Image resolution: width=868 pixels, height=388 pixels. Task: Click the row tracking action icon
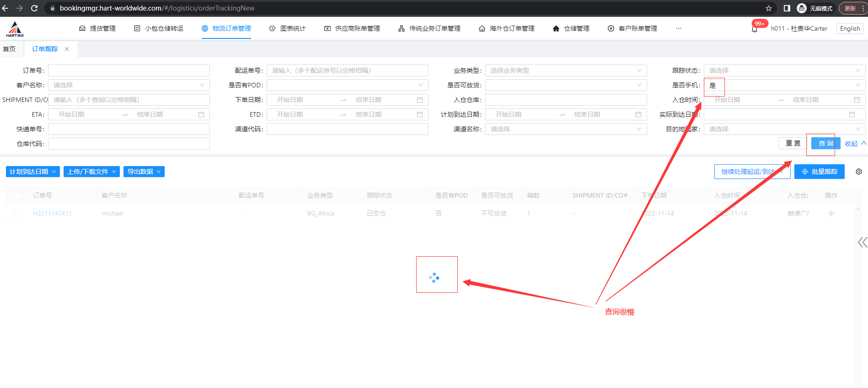pyautogui.click(x=831, y=213)
